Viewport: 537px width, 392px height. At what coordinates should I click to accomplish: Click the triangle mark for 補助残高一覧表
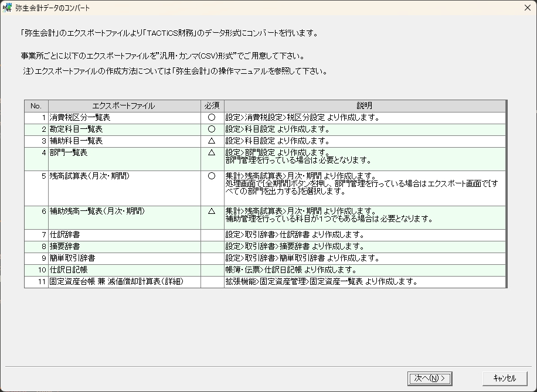coord(212,212)
